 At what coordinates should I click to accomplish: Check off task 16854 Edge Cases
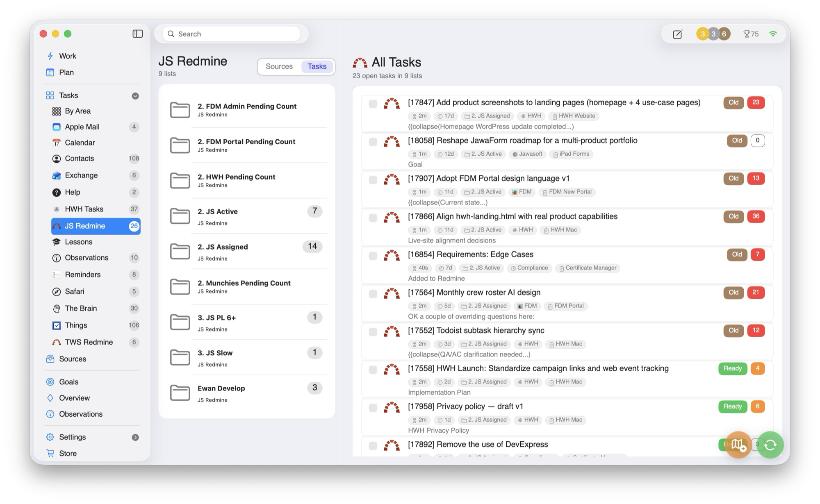(x=373, y=256)
